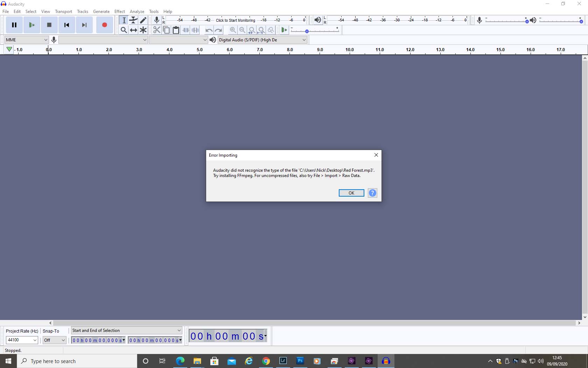Click Fit Selection to Width icon
Screen dimensions: 588x368
tap(252, 30)
